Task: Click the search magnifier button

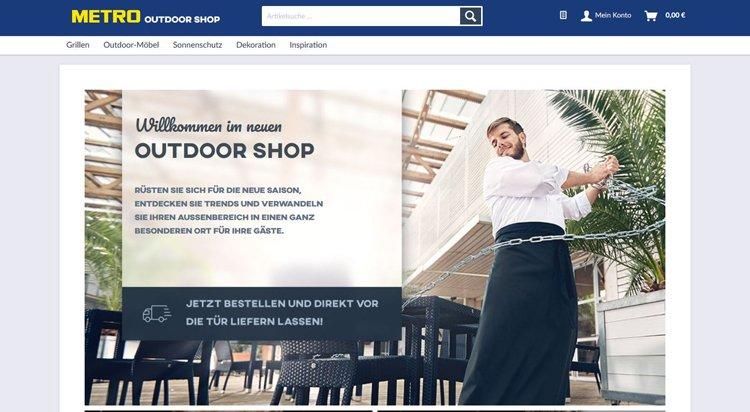Action: (x=471, y=16)
